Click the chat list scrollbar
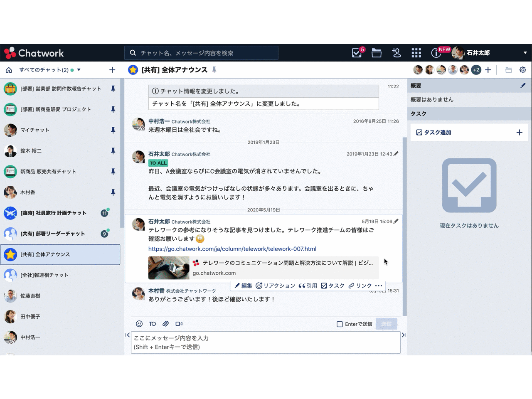This screenshot has height=399, width=532. pos(122,153)
